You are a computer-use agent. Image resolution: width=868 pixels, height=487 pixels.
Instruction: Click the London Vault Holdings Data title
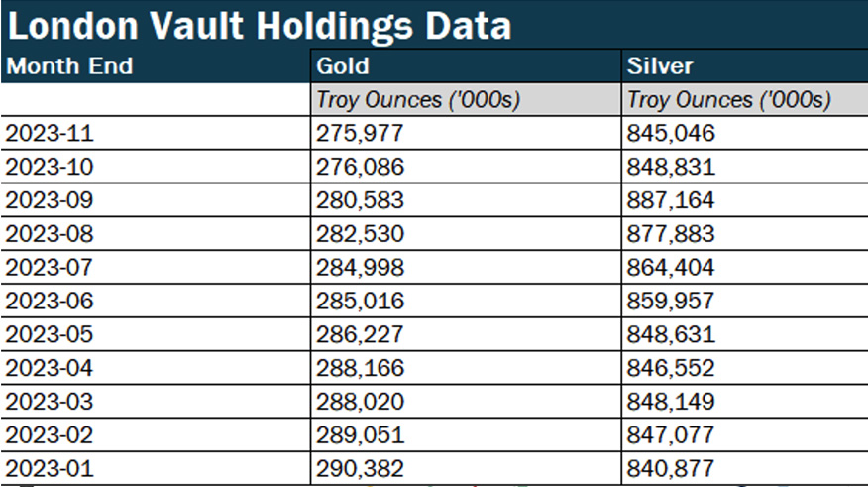coord(260,25)
